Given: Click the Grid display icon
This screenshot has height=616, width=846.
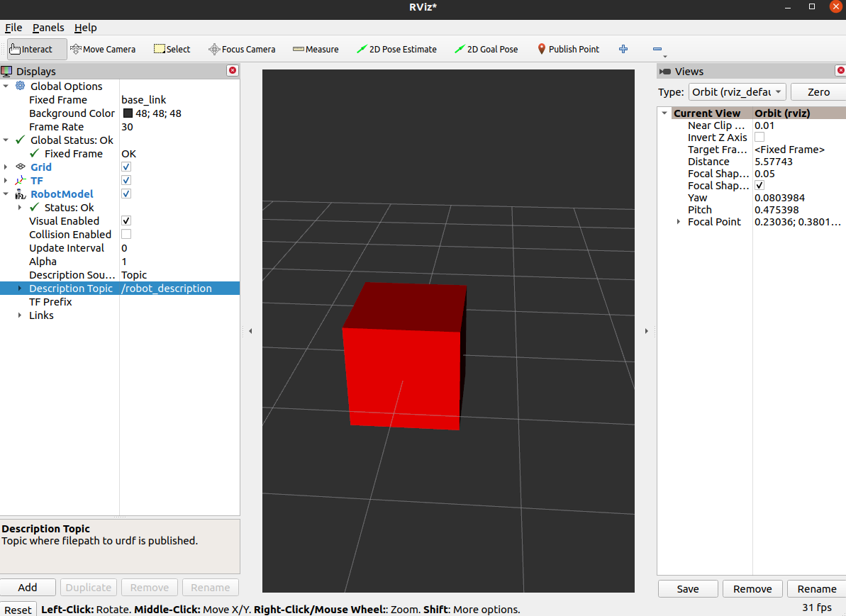Looking at the screenshot, I should [x=21, y=167].
